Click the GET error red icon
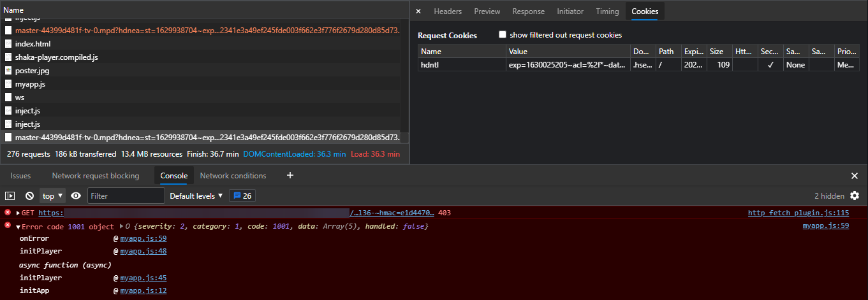 click(x=8, y=213)
